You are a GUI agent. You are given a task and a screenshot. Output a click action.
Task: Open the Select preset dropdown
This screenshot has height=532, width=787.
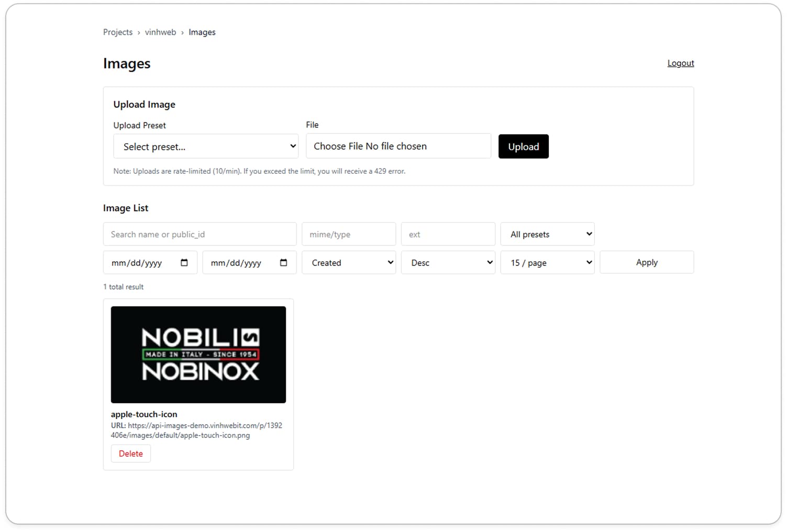(206, 146)
